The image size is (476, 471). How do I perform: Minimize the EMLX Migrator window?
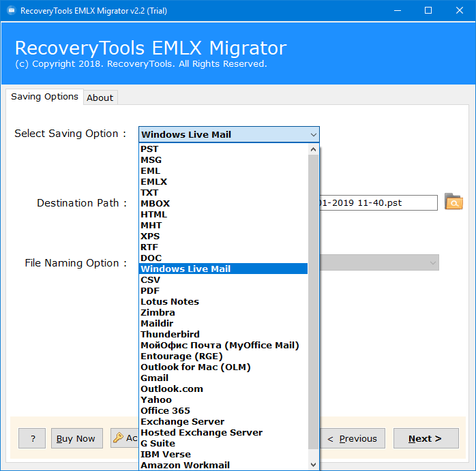coord(398,11)
